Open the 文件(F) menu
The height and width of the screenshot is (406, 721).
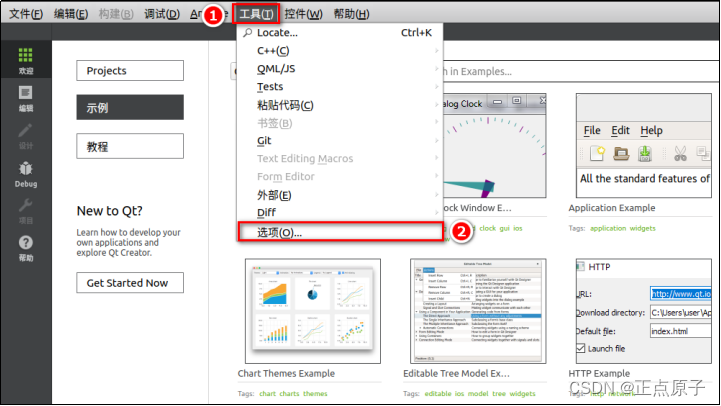pyautogui.click(x=26, y=14)
